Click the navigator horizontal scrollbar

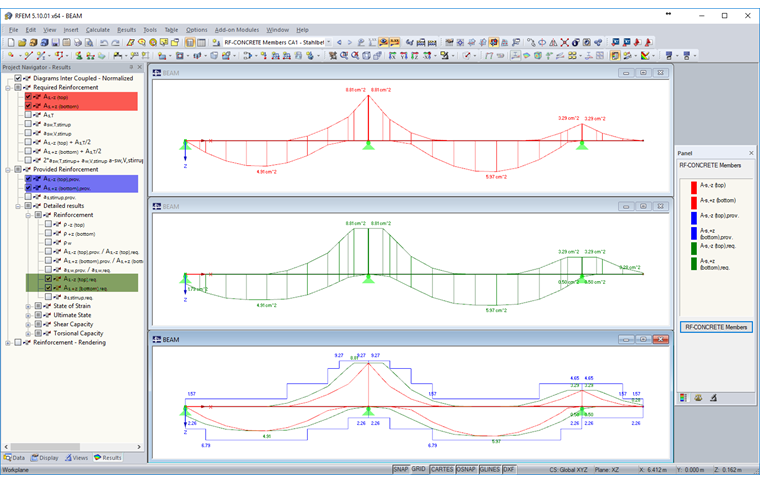click(x=72, y=447)
